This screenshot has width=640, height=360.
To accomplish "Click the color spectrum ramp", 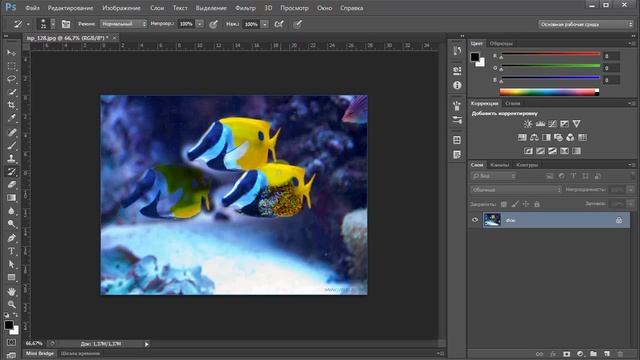I will pyautogui.click(x=549, y=92).
